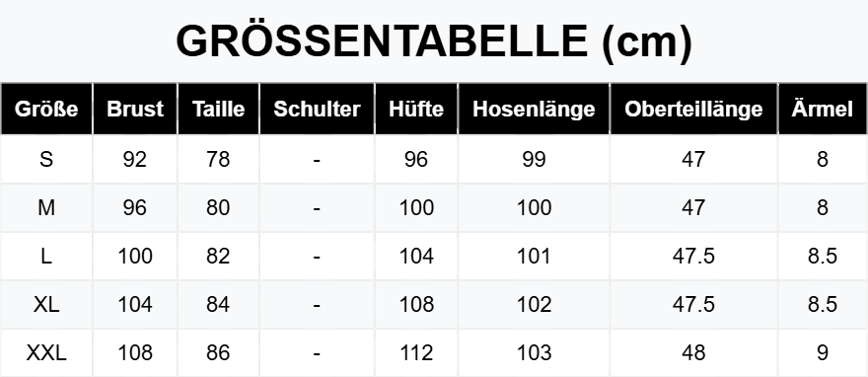Image resolution: width=868 pixels, height=377 pixels.
Task: Select the Ärmel column header
Action: tap(823, 110)
